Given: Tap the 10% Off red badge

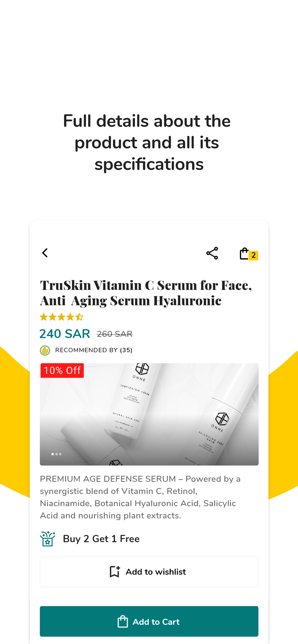Looking at the screenshot, I should 62,370.
